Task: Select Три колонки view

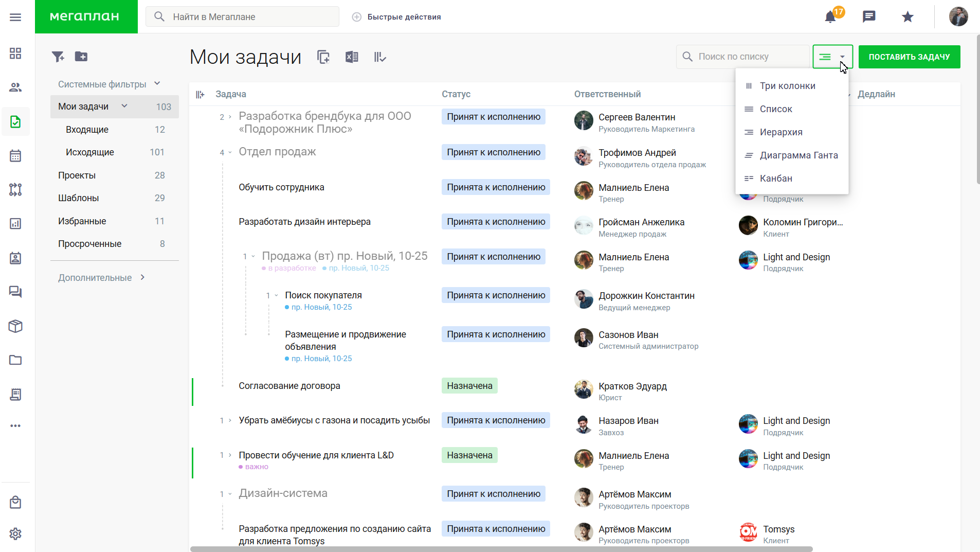Action: pos(792,86)
